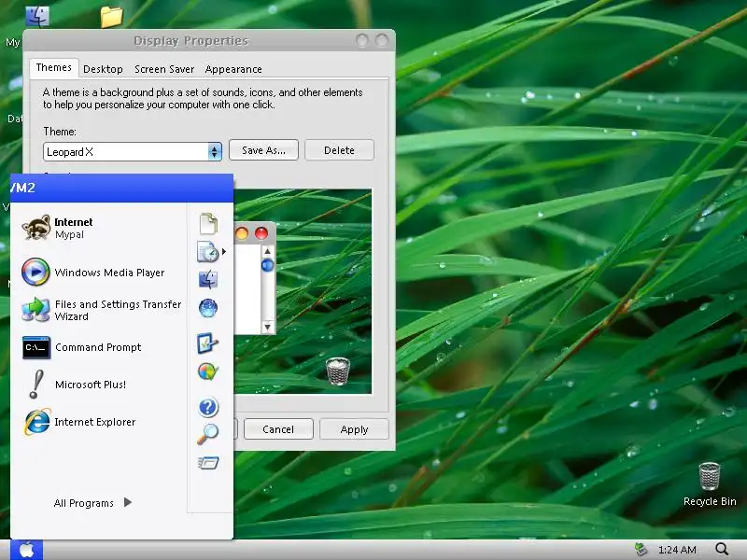This screenshot has width=747, height=560.
Task: Click red button in preview window
Action: pos(261,233)
